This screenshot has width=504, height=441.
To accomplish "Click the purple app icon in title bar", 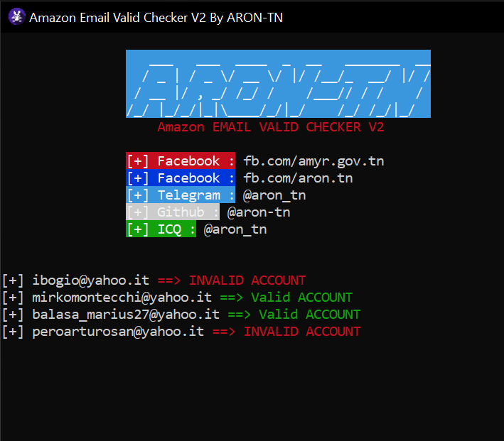I will (17, 17).
